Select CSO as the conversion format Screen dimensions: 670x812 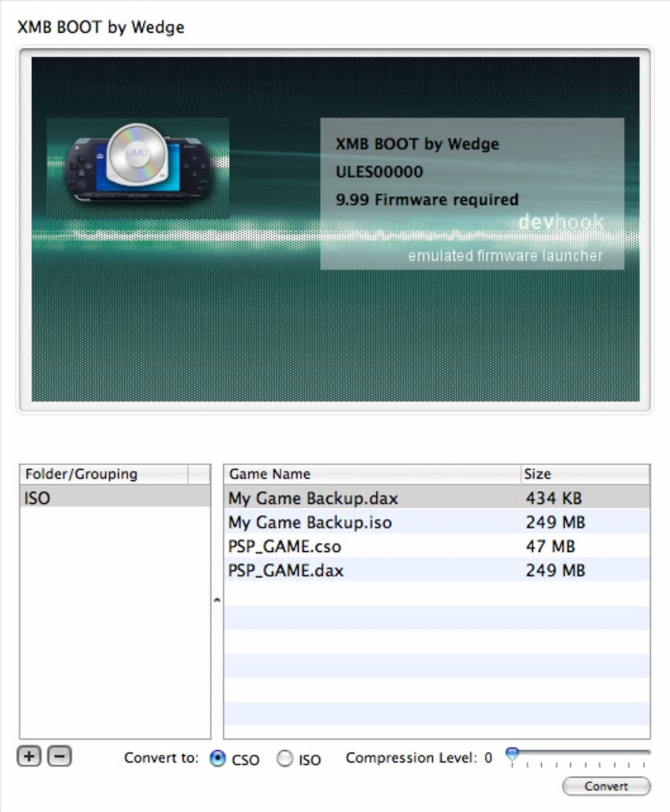click(217, 759)
